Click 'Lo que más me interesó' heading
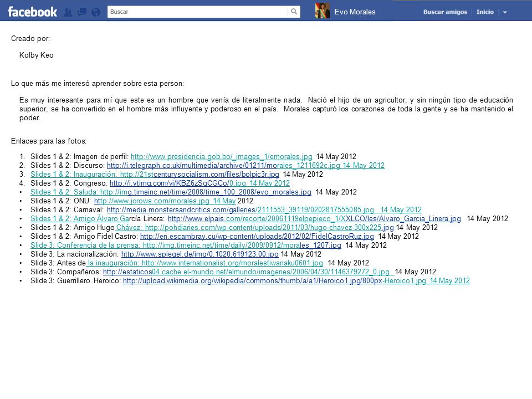Screen dimensions: 532x399 [x=98, y=83]
